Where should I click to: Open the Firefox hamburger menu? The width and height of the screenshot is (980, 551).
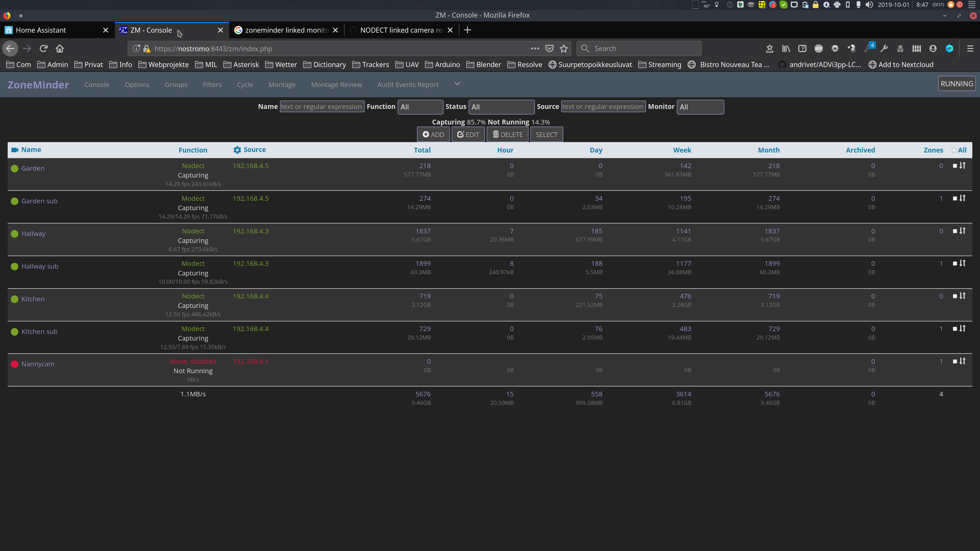[x=970, y=49]
